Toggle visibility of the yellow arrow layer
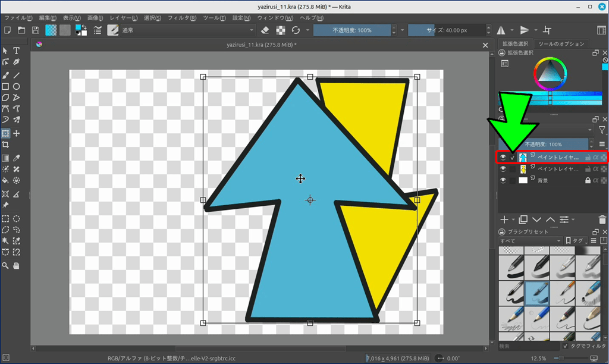Image resolution: width=609 pixels, height=364 pixels. [x=503, y=169]
